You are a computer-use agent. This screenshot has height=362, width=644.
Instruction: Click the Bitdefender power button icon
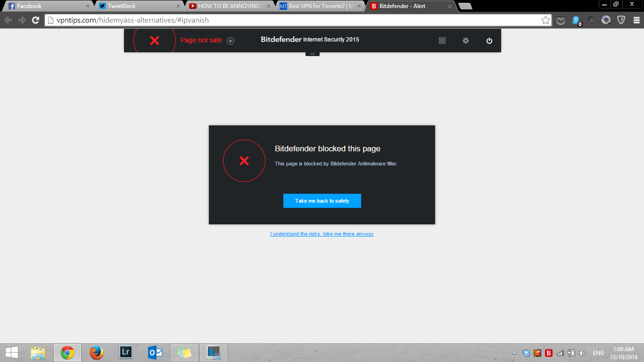coord(489,41)
